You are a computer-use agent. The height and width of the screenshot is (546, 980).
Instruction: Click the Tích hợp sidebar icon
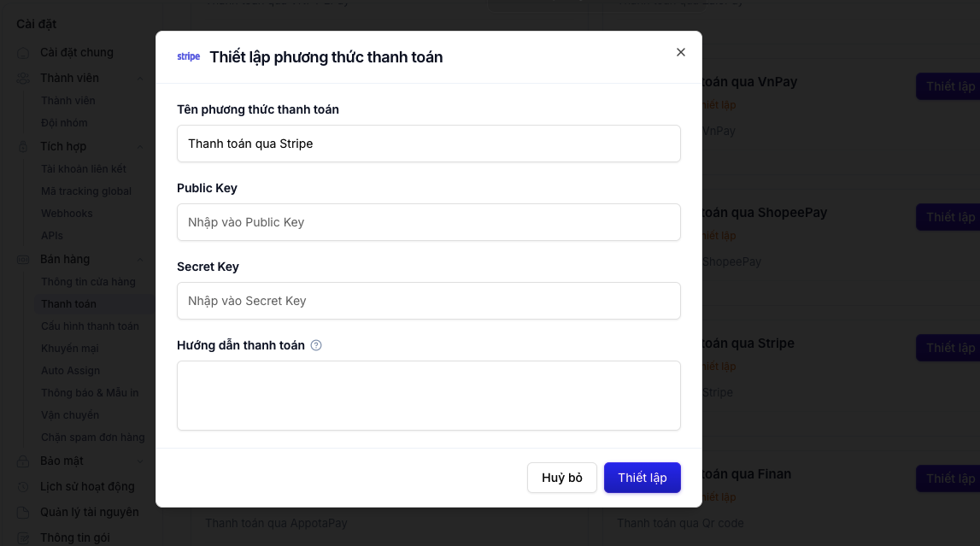(23, 147)
